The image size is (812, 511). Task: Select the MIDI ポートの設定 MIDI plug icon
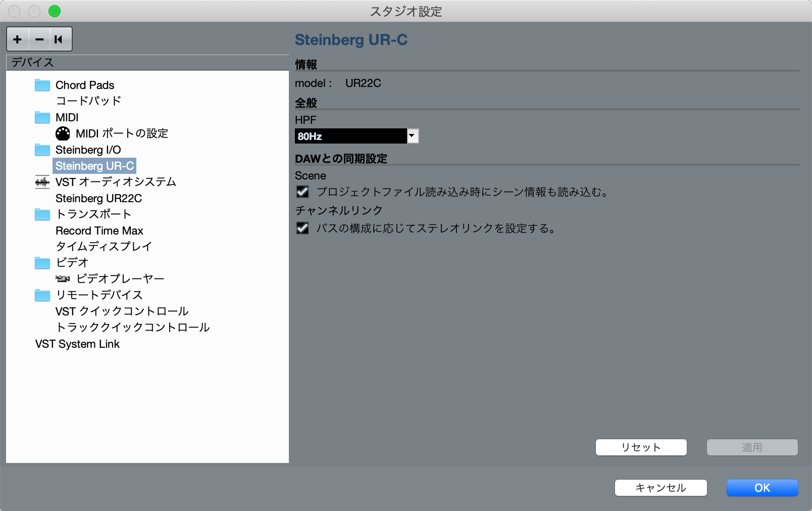point(62,133)
